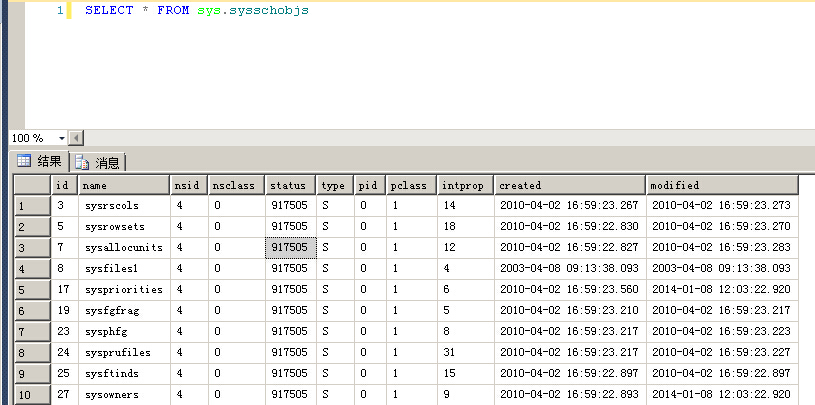Viewport: 815px width, 405px height.
Task: Click line number 1 in editor margin
Action: [60, 10]
